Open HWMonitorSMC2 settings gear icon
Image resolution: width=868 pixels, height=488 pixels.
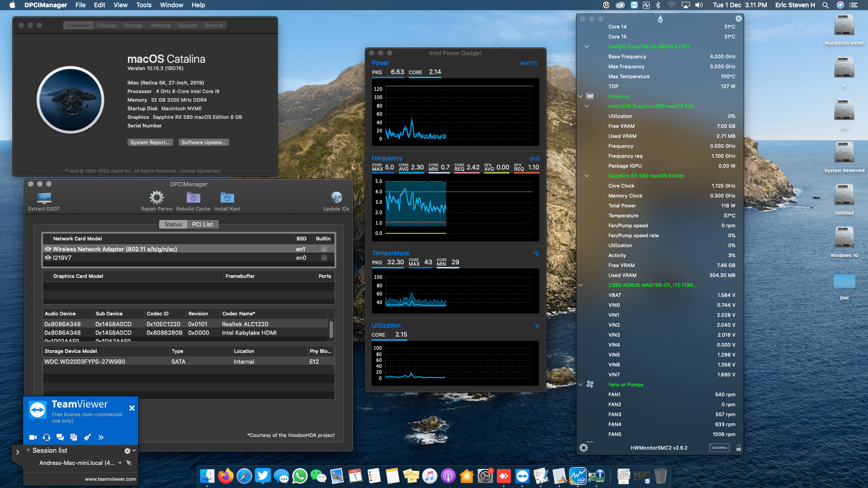tap(584, 448)
